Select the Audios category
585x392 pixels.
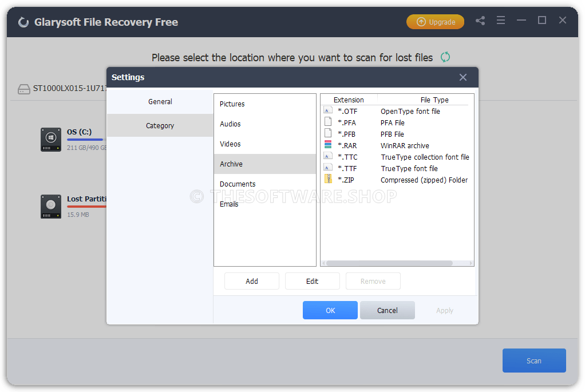265,124
